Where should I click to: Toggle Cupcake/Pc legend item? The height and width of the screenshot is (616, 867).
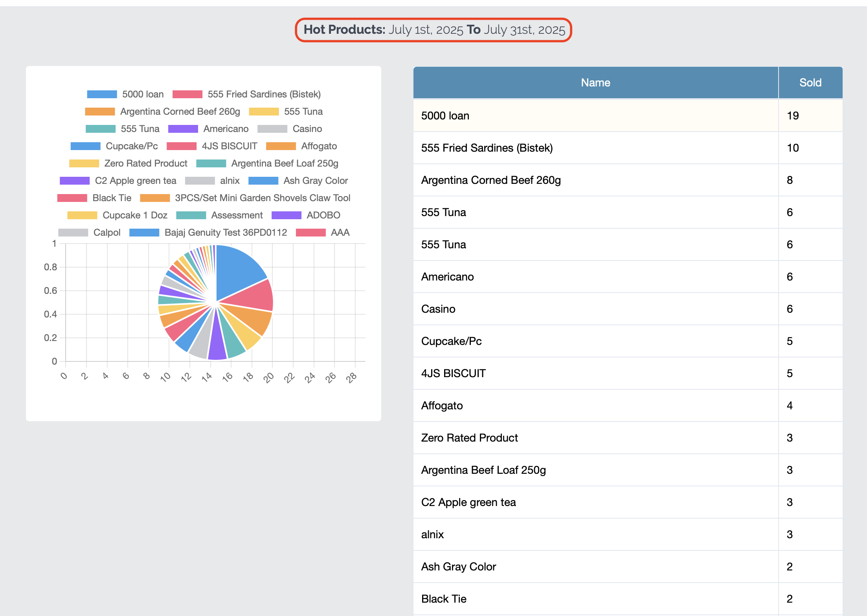point(131,146)
